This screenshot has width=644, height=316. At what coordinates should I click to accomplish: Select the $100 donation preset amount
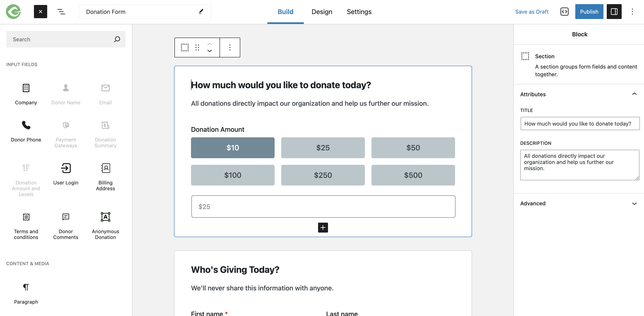tap(233, 175)
